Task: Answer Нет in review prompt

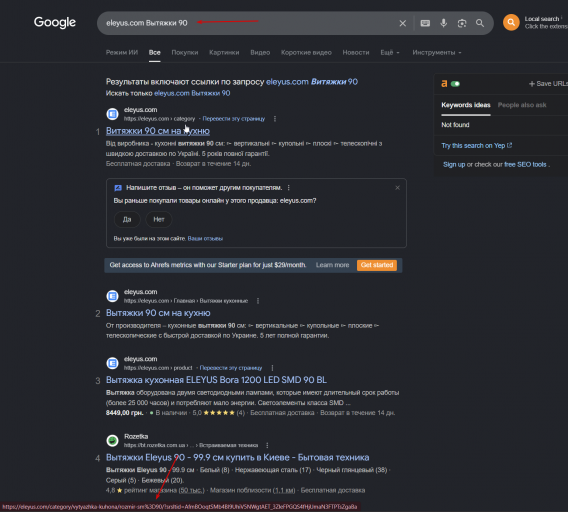Action: (159, 219)
